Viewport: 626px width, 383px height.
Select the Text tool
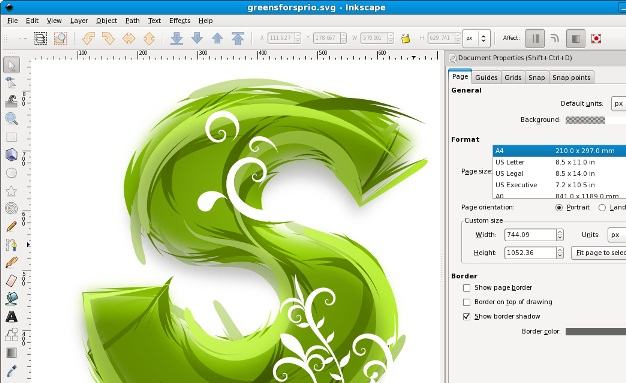pos(11,317)
